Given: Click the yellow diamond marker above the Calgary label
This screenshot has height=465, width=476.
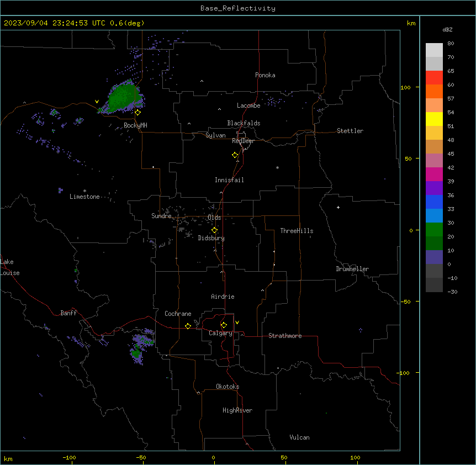Looking at the screenshot, I should click(224, 325).
